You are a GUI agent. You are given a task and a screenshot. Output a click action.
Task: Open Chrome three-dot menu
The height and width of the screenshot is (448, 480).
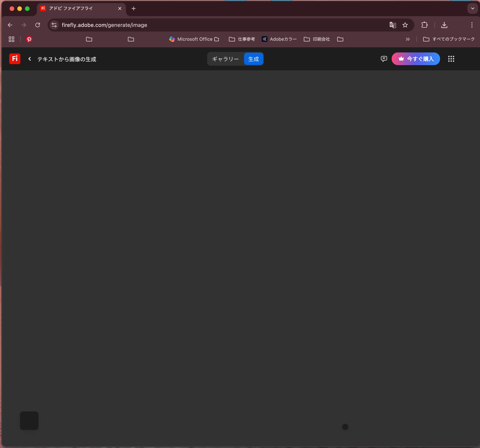click(472, 25)
